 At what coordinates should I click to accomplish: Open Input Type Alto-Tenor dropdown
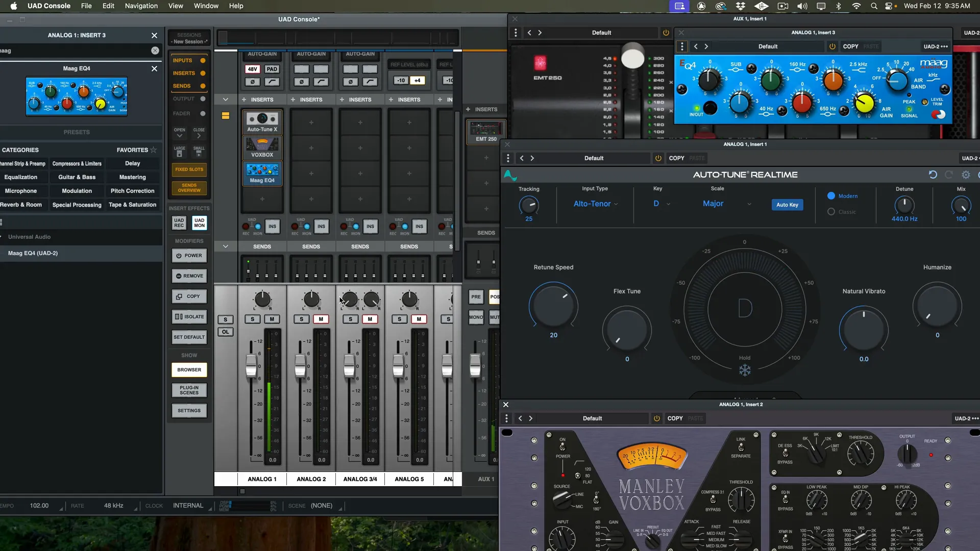[596, 204]
